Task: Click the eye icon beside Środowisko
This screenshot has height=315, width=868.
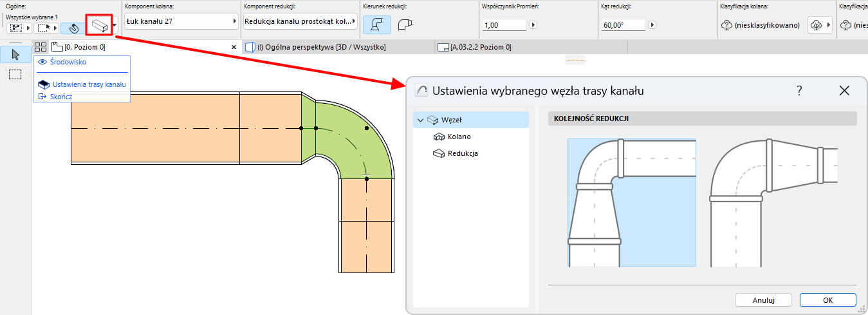Action: 43,62
